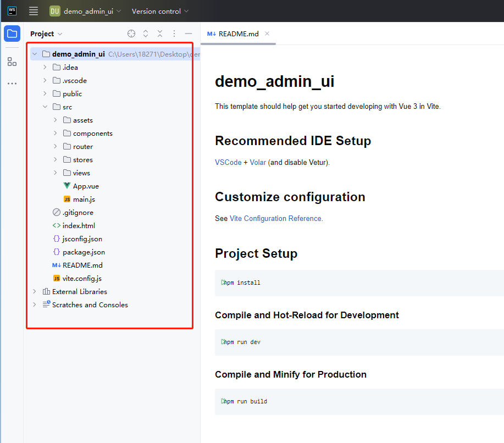
Task: Hide the Project panel with minimize icon
Action: point(189,34)
